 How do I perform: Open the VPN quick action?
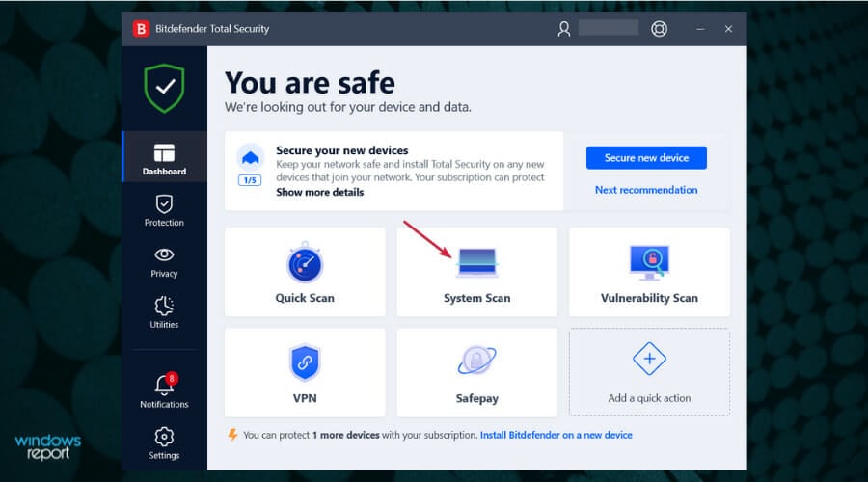point(305,372)
